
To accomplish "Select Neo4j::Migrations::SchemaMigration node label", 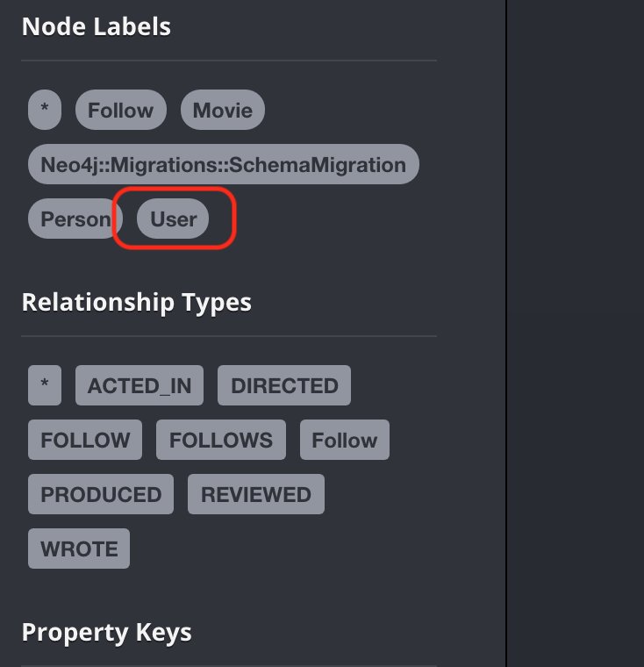I will tap(224, 164).
